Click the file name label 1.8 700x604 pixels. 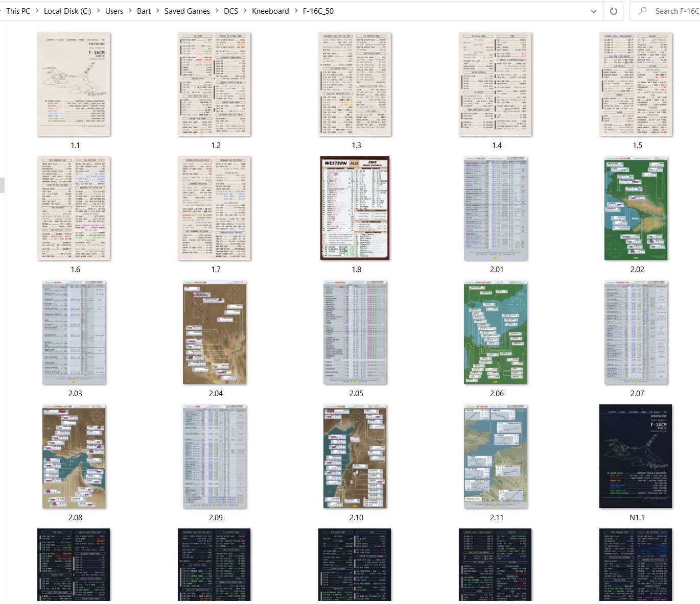356,270
